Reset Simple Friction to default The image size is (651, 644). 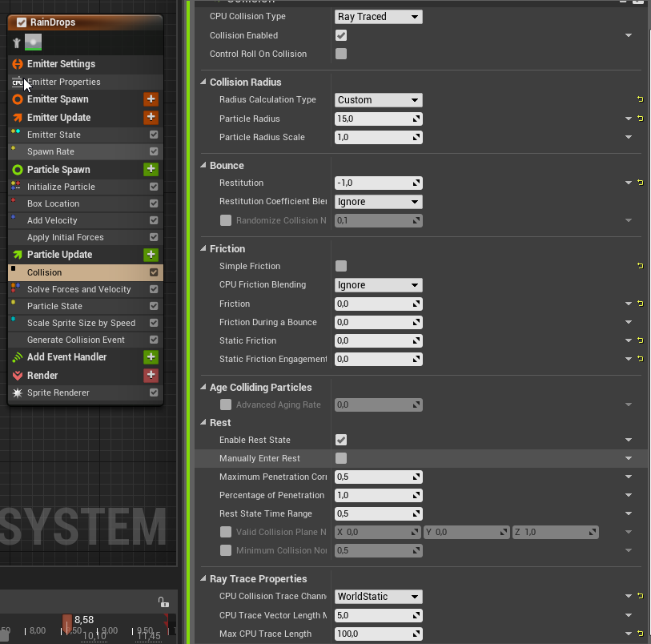(x=641, y=266)
